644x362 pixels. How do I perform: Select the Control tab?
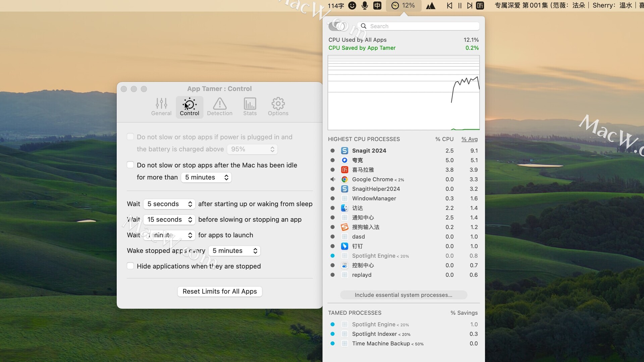(190, 107)
